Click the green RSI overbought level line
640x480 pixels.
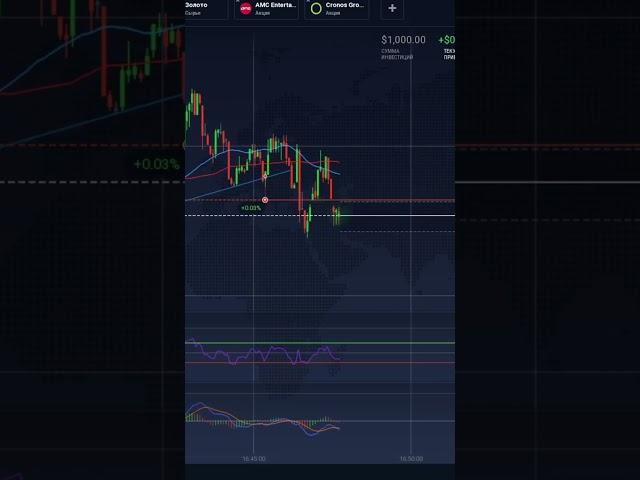pos(400,343)
